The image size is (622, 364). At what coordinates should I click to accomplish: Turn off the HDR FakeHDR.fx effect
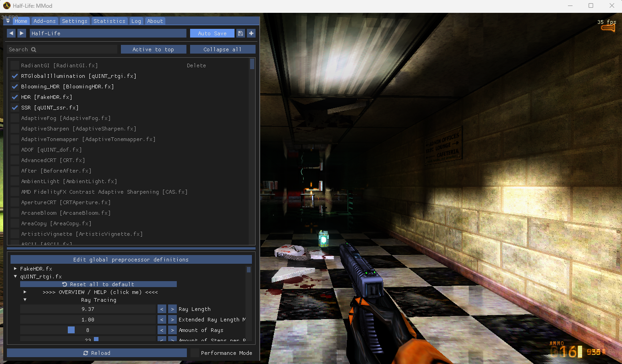click(15, 97)
